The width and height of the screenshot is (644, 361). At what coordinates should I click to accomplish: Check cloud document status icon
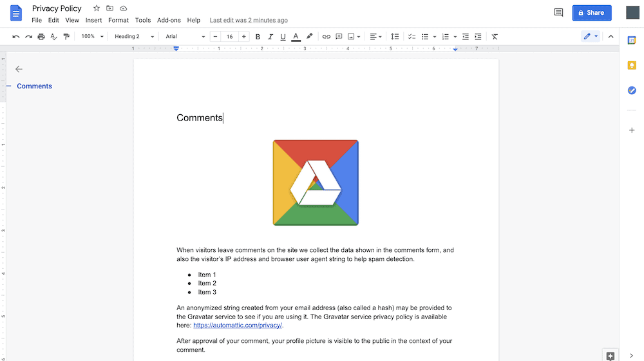pos(123,8)
